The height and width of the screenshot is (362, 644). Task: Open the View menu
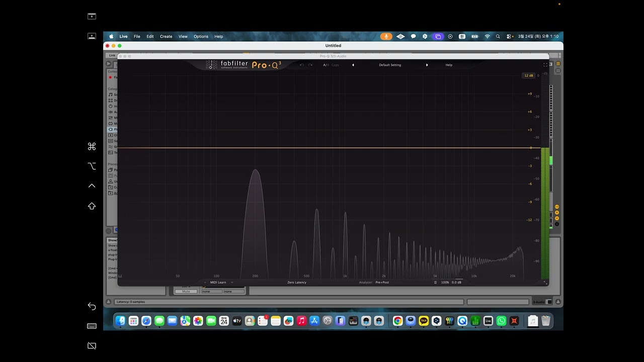pos(183,37)
